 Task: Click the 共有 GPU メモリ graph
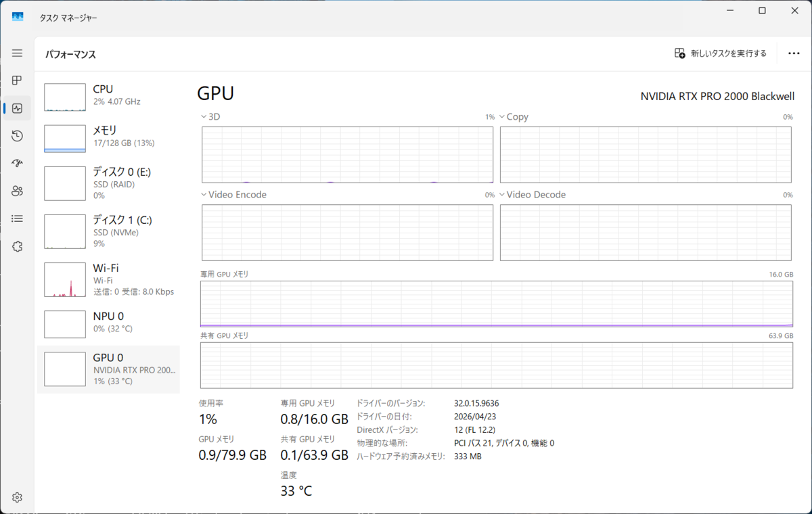(x=496, y=365)
